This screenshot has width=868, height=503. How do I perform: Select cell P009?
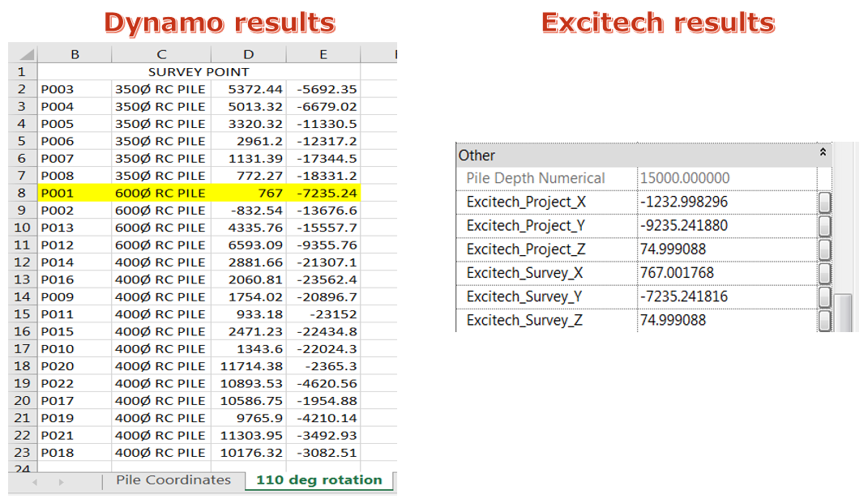click(75, 296)
